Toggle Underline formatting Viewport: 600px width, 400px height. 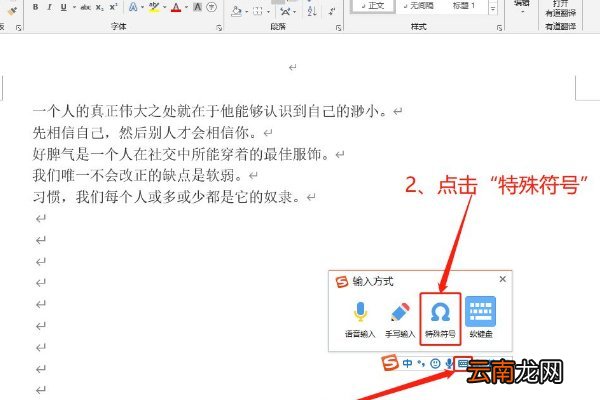point(64,7)
